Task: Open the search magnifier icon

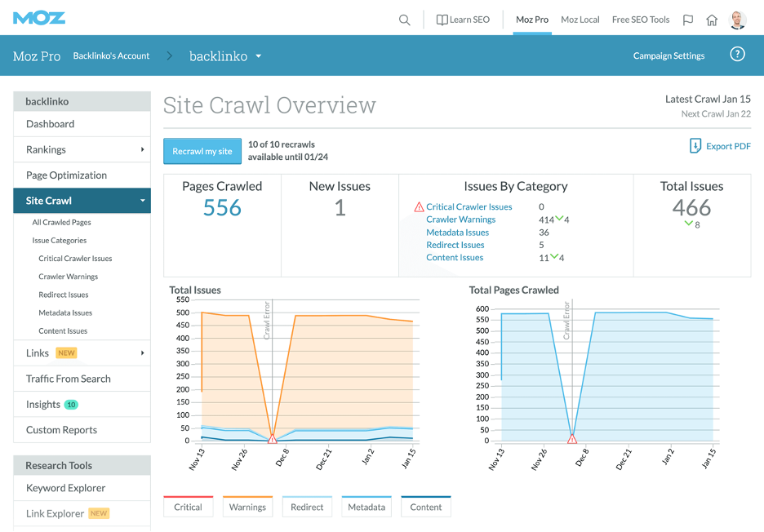Action: [x=404, y=20]
